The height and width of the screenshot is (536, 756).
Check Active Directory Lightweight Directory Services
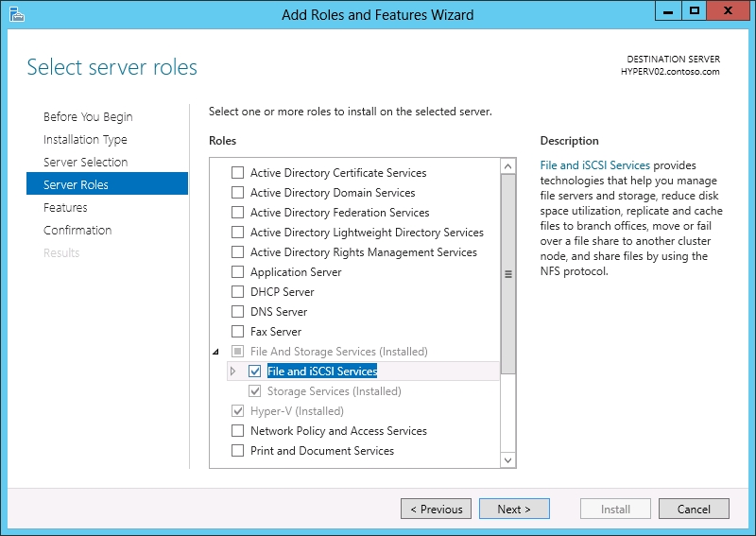[238, 232]
